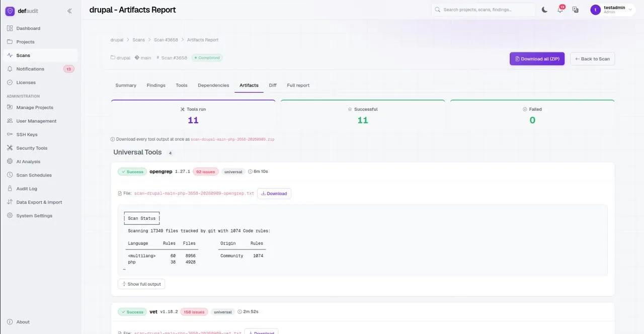Click opengrep duration 6m 10s
Screen dimensions: 644x334
click(x=258, y=172)
